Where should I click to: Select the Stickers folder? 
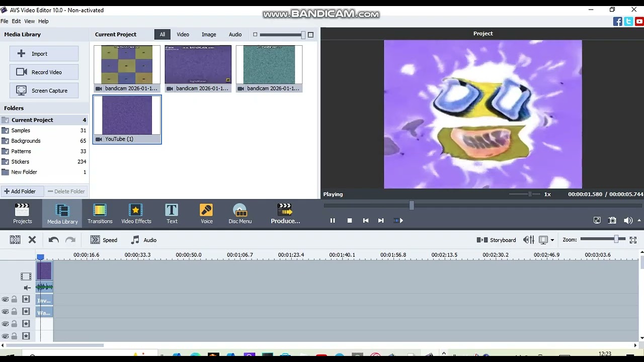[44, 161]
